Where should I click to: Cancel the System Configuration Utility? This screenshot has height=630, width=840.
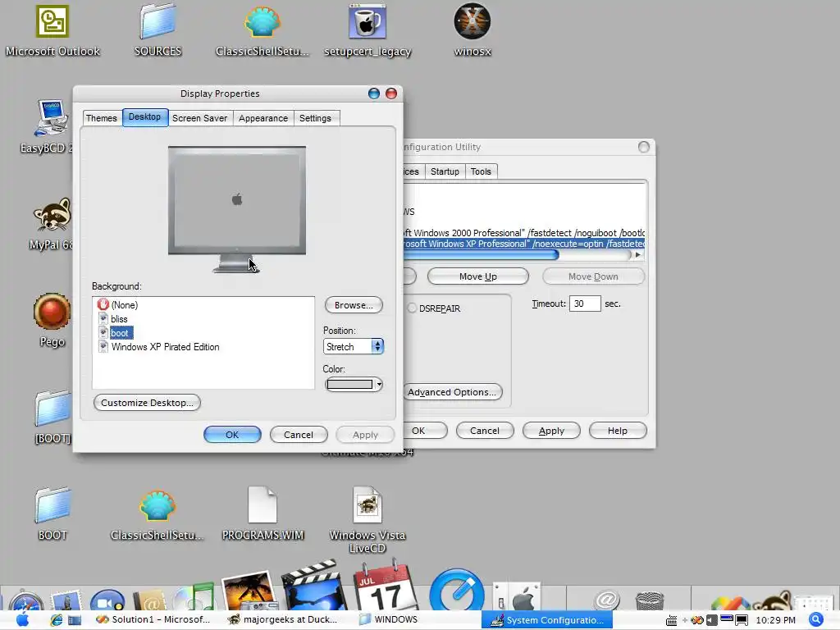[x=484, y=431]
